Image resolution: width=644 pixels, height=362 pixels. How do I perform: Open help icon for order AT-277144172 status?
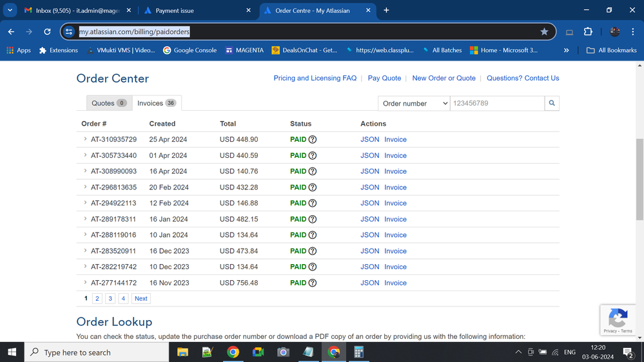(313, 283)
